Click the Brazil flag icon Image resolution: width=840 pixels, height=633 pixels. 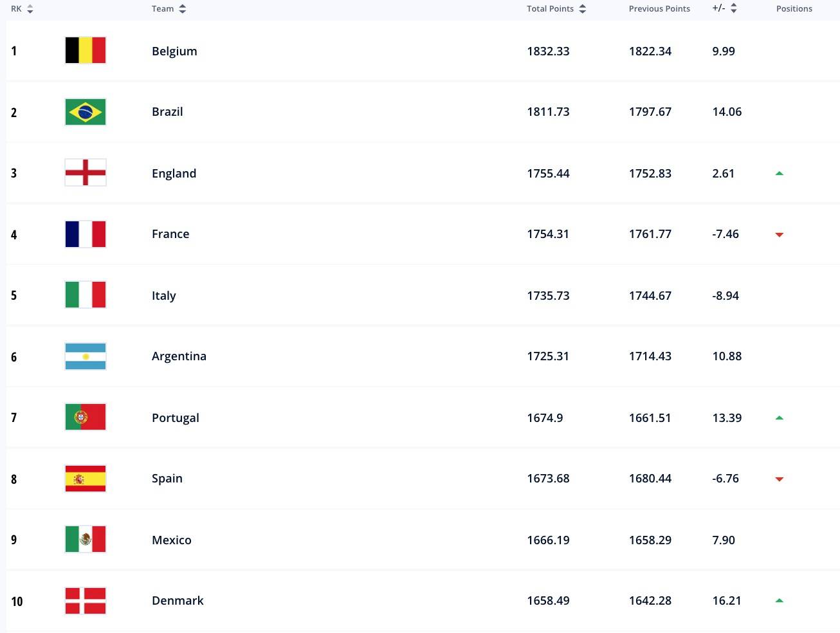click(85, 111)
